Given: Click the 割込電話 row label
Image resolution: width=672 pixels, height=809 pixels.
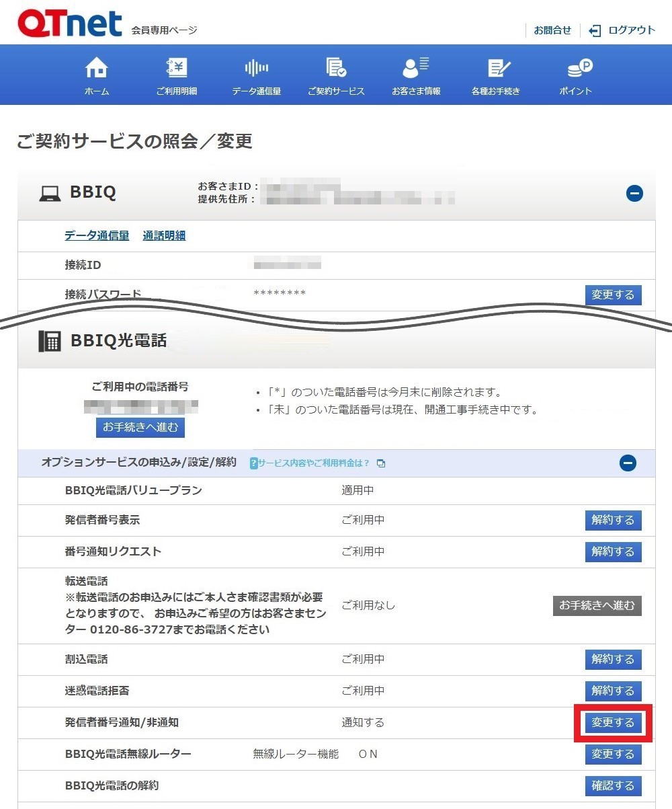Looking at the screenshot, I should pos(86,659).
